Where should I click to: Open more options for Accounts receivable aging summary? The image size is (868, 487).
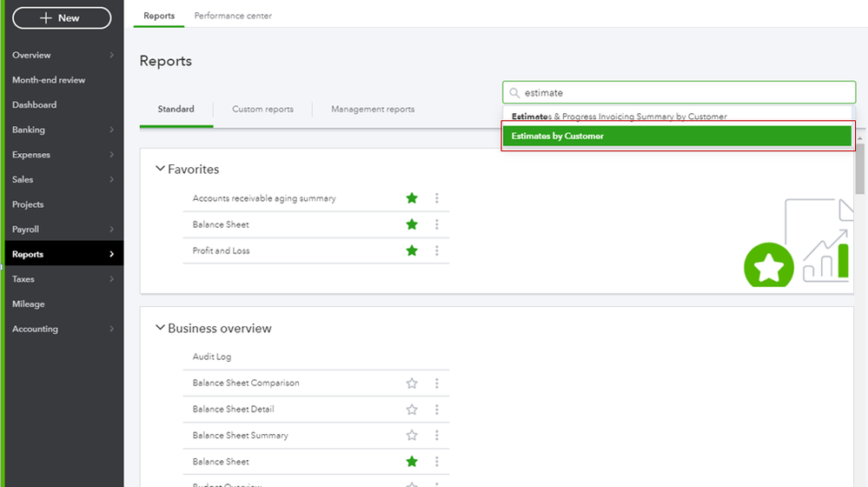tap(437, 198)
